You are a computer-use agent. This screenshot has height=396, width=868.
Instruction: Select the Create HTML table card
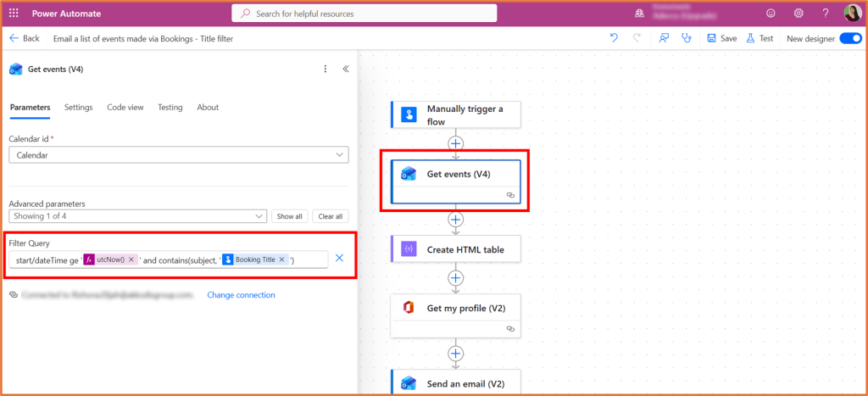click(455, 248)
